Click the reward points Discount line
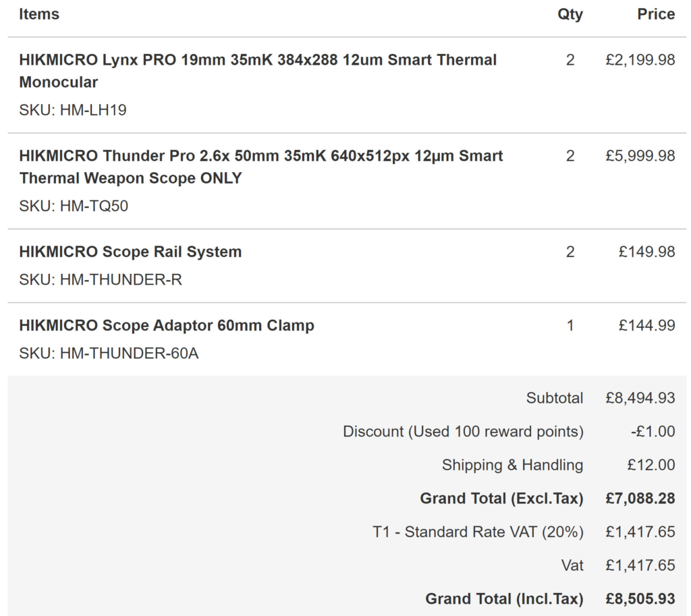 (509, 431)
